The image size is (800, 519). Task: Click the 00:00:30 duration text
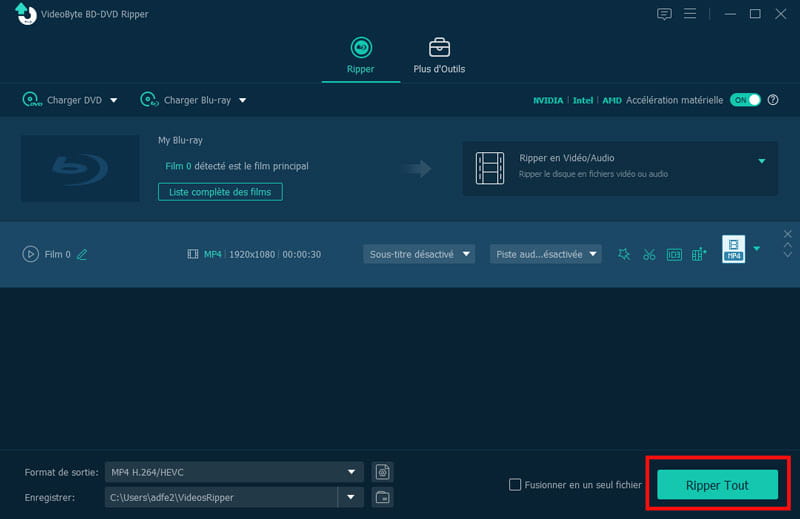pyautogui.click(x=302, y=254)
